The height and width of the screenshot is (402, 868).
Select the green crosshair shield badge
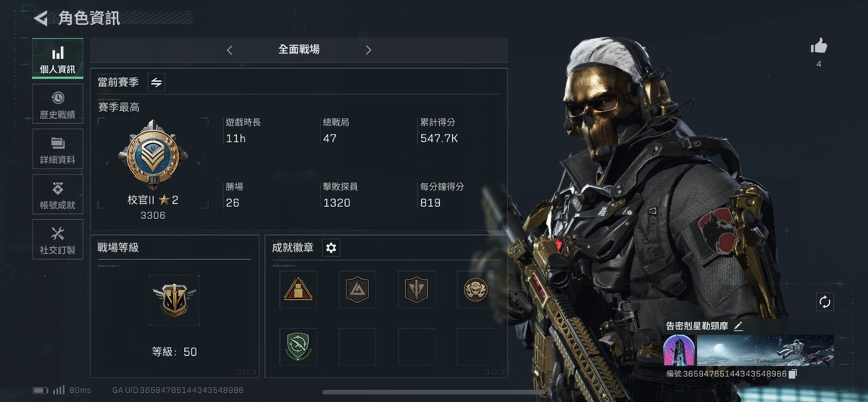(x=298, y=347)
